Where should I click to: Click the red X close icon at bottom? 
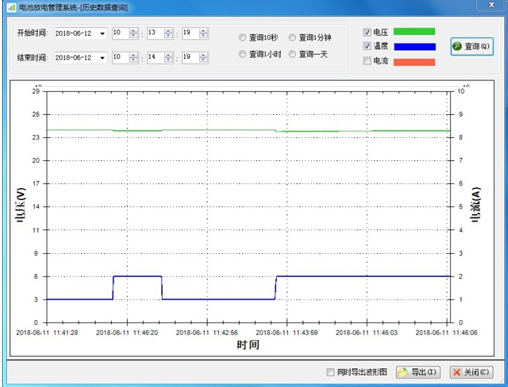[x=457, y=372]
